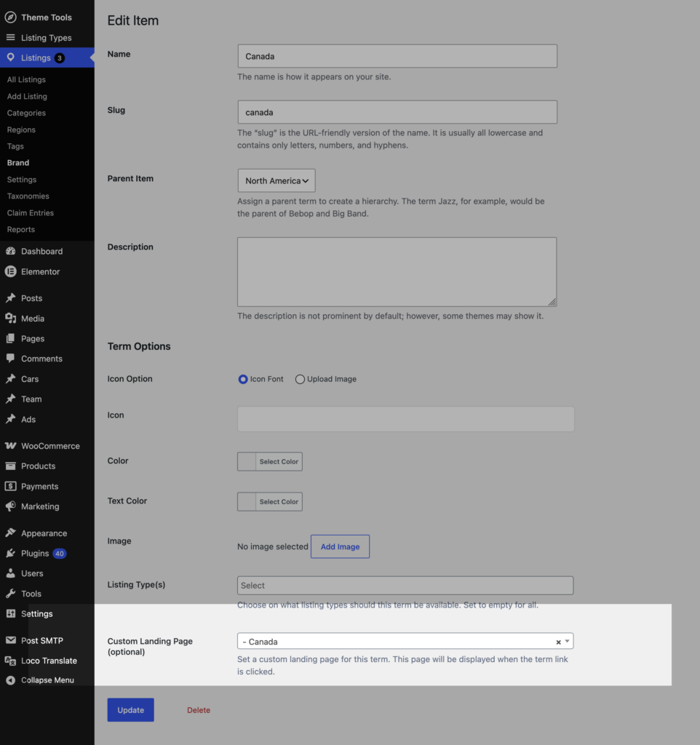Image resolution: width=700 pixels, height=745 pixels.
Task: Select the Upload Image radio option
Action: (x=300, y=379)
